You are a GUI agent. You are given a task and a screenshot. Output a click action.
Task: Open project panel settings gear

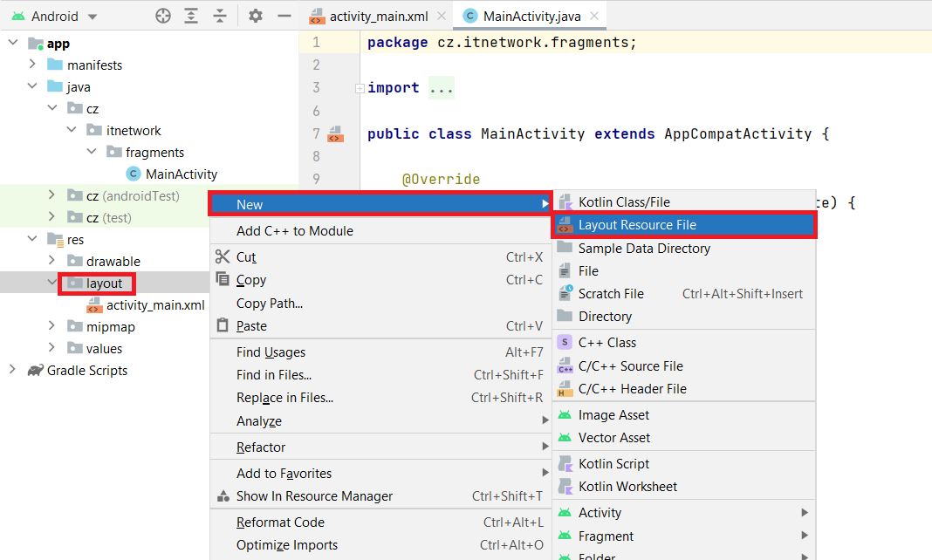(255, 16)
